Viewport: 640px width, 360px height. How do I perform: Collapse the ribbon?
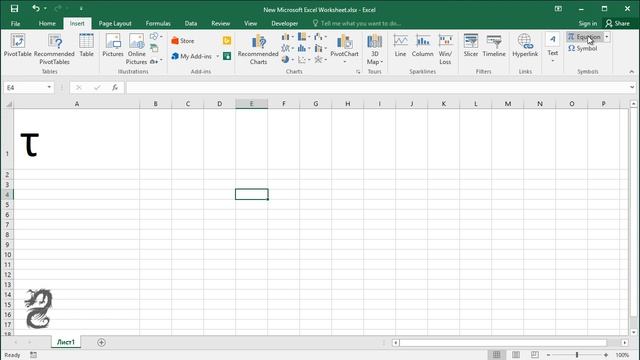632,72
